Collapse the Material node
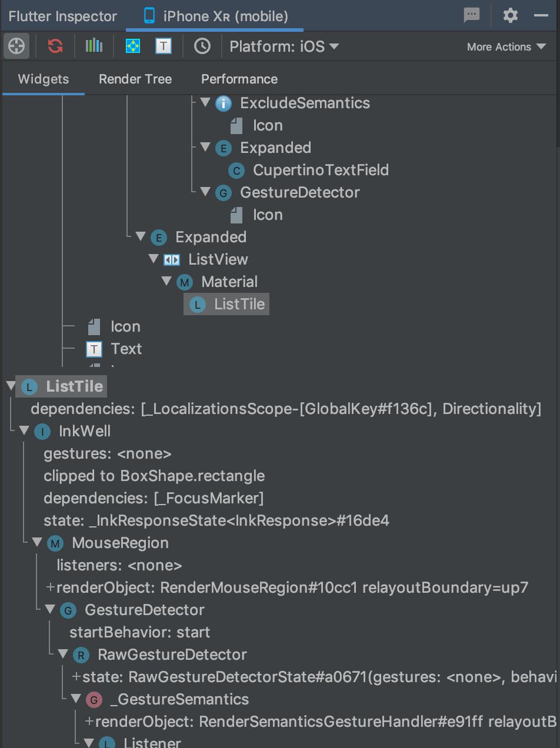This screenshot has height=748, width=560. point(166,281)
